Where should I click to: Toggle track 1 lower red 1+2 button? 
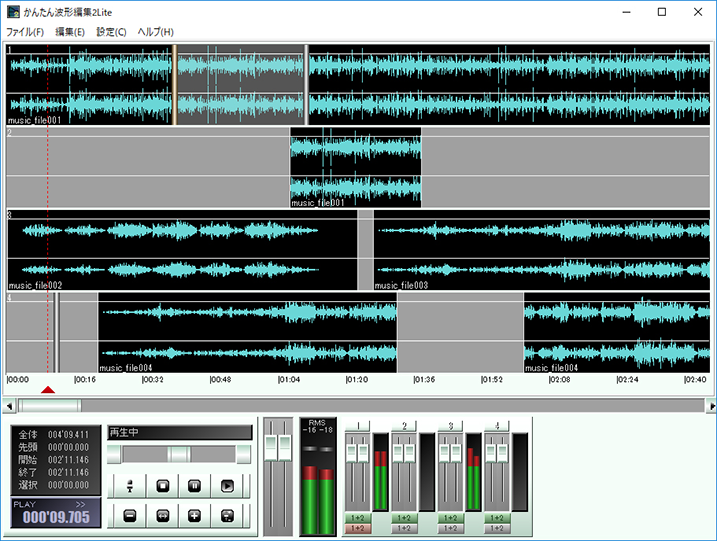point(358,529)
